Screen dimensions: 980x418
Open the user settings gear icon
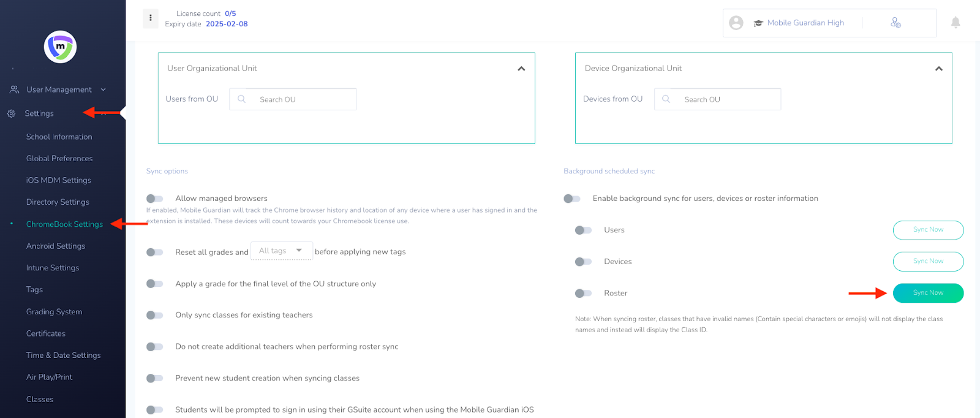pyautogui.click(x=895, y=23)
